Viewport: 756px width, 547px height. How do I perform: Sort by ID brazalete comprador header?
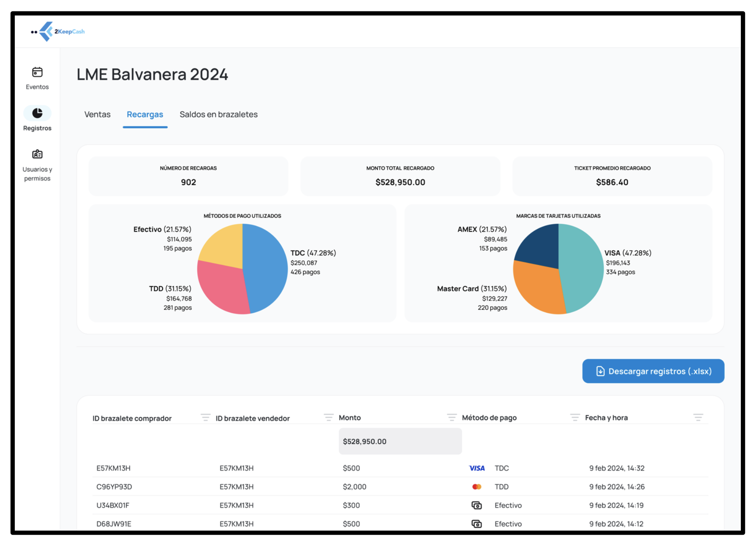point(132,418)
